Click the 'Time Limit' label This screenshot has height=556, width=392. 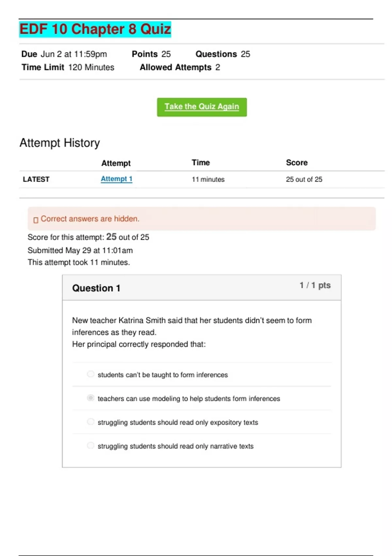pyautogui.click(x=43, y=67)
